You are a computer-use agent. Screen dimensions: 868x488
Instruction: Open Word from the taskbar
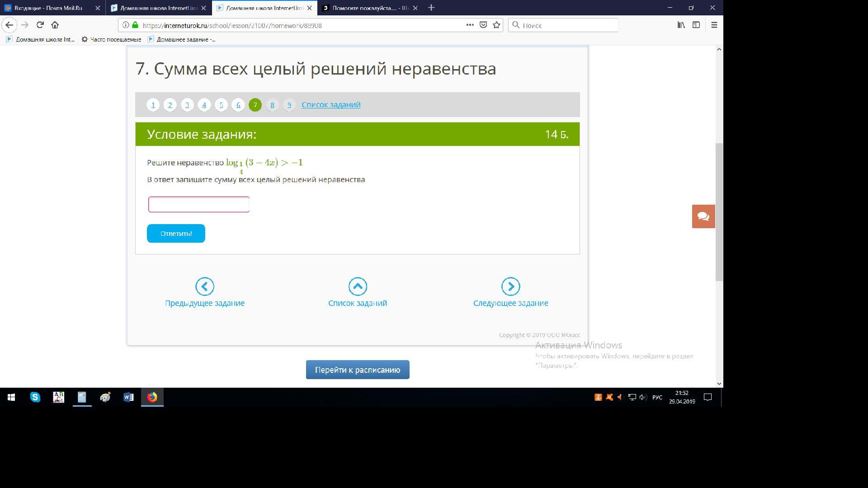(x=128, y=397)
